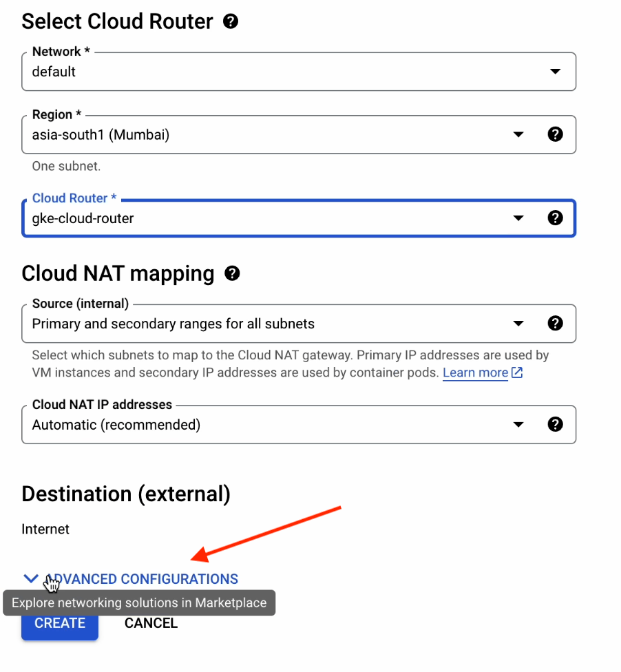Screen dimensions: 621x672
Task: Select the asia-south1 (Mumbai) region field
Action: (101, 135)
